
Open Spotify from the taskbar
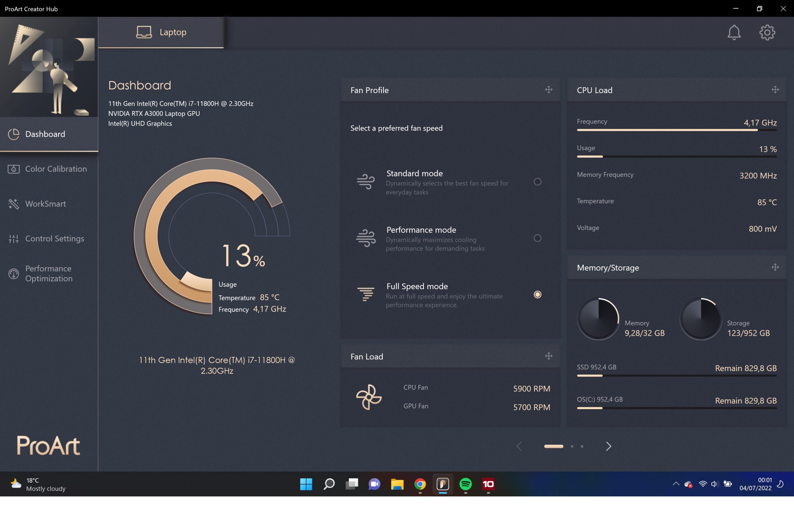[x=465, y=484]
